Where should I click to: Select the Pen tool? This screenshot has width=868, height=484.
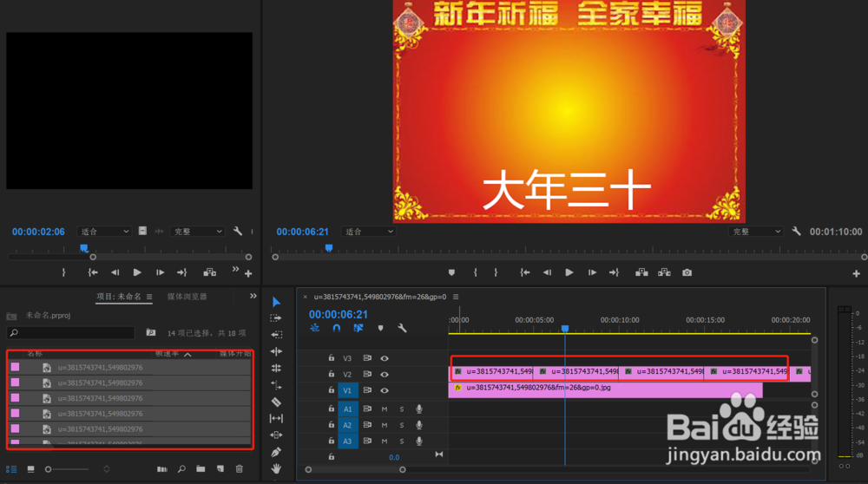click(x=276, y=452)
